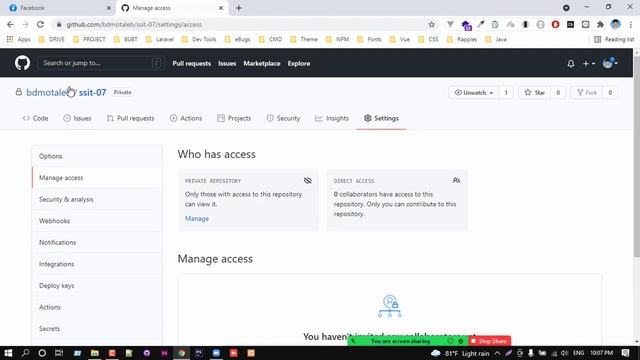
Task: Open Webhooks settings
Action: [97, 221]
